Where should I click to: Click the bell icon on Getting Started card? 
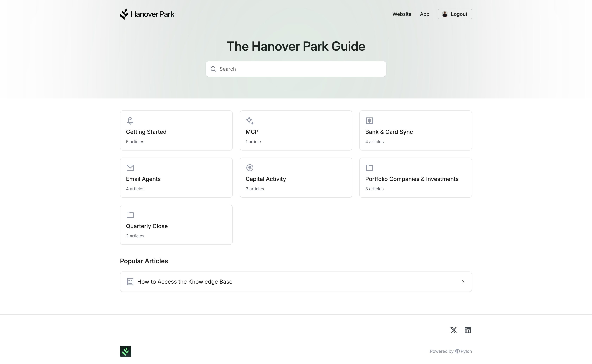click(130, 120)
